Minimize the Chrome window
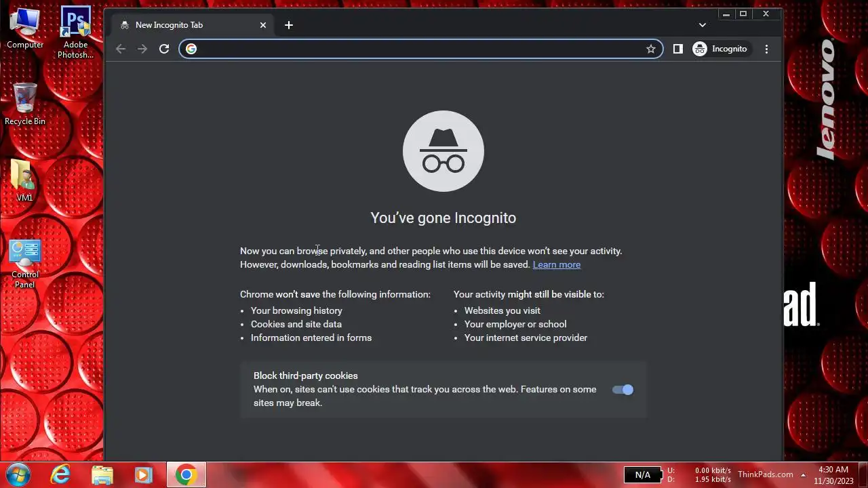The width and height of the screenshot is (868, 488). point(726,14)
